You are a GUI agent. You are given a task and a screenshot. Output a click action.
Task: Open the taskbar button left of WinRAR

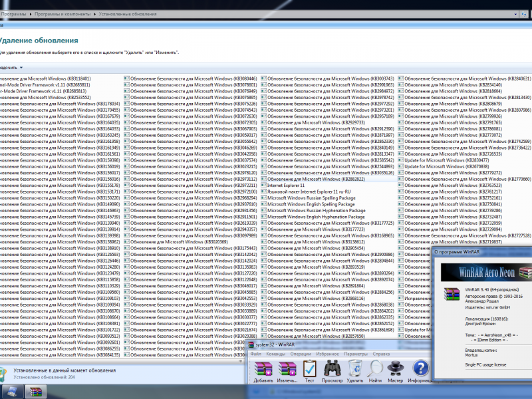[12, 392]
